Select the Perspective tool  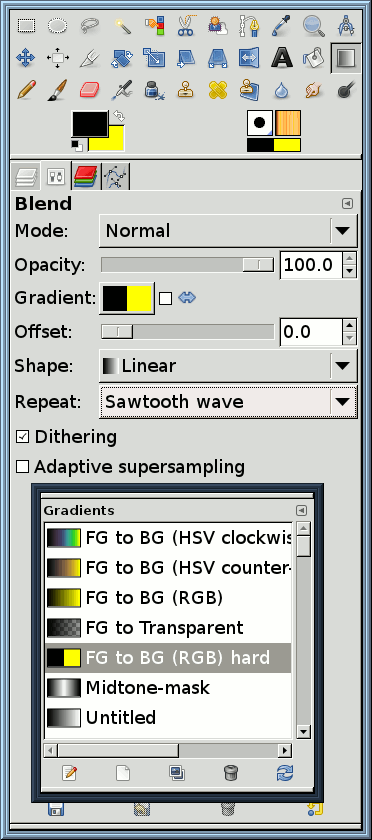click(218, 58)
